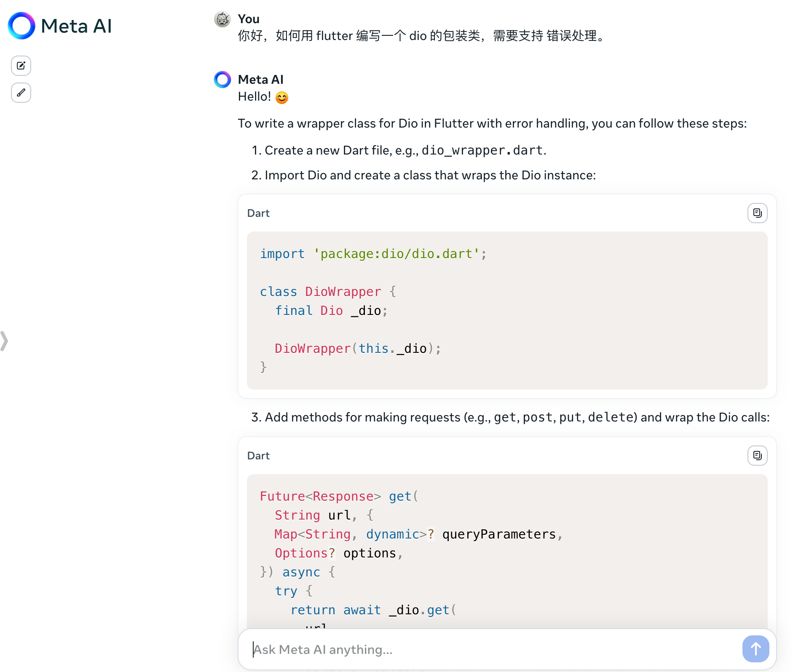Click the '}) async {' code line

(x=297, y=572)
